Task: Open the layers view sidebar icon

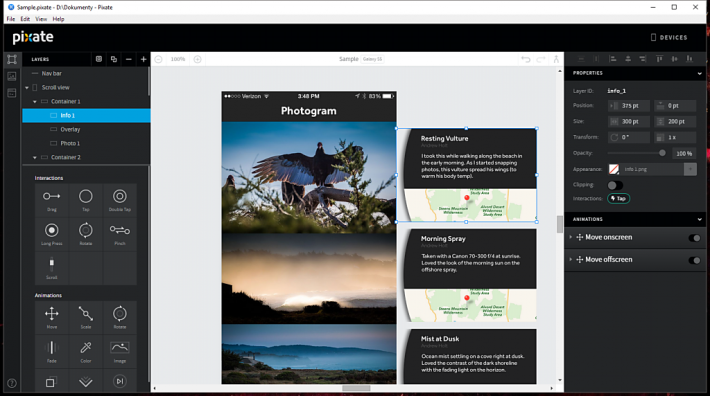Action: (x=12, y=59)
